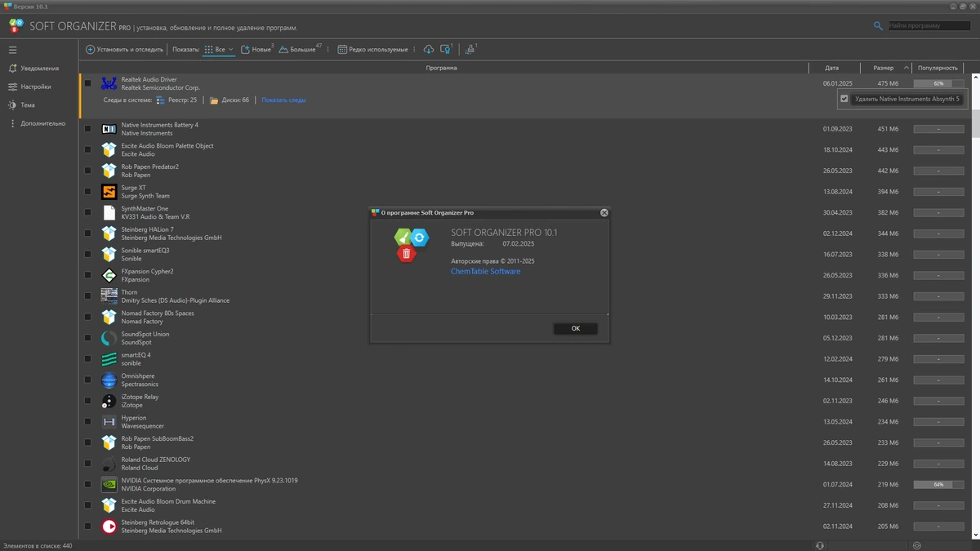The height and width of the screenshot is (551, 980).
Task: Open Тема in the sidebar
Action: click(x=21, y=105)
